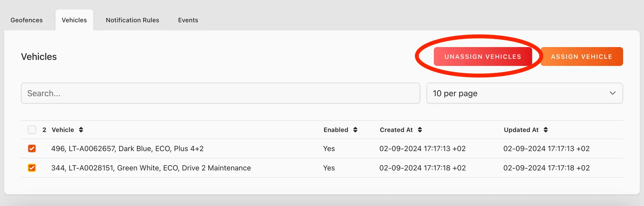Select row text 344, LT-A0028151, Green White
Image resolution: width=644 pixels, height=206 pixels.
(151, 168)
